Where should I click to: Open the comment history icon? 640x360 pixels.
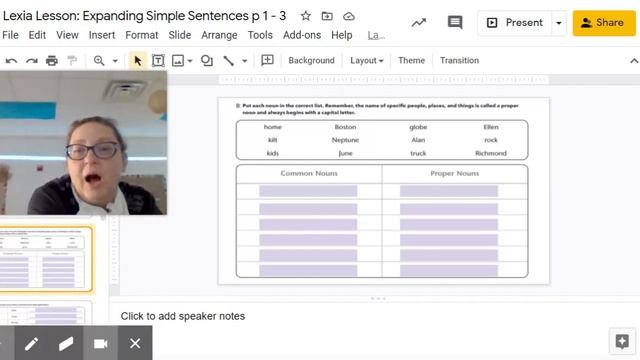(x=455, y=22)
